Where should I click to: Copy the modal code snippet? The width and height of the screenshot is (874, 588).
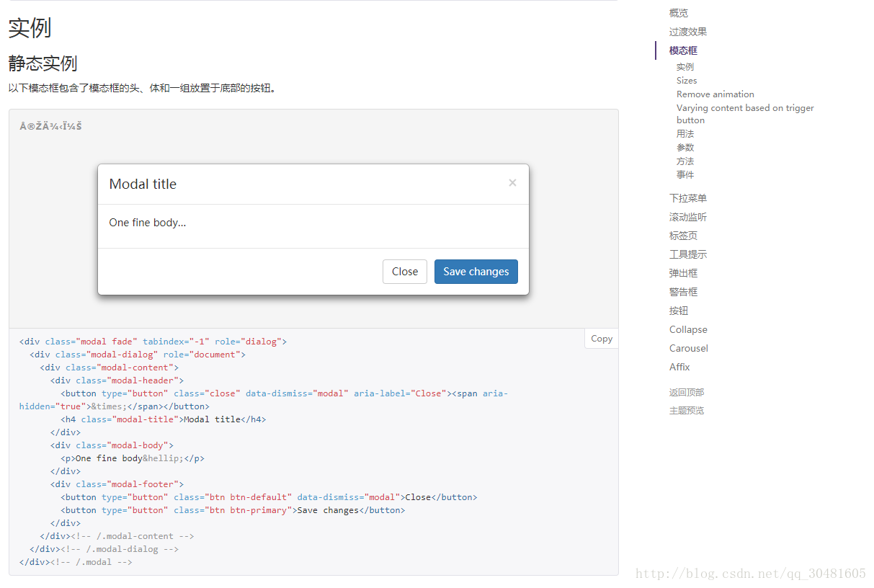tap(601, 339)
